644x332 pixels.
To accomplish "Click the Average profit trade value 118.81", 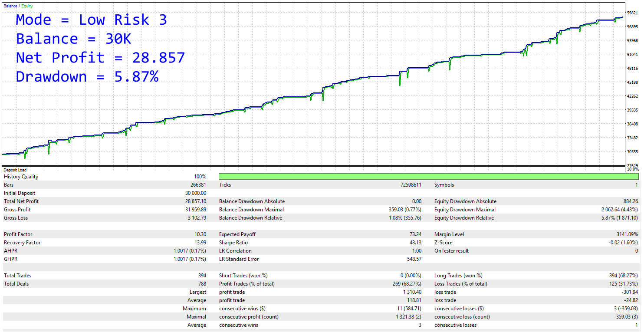I will (414, 300).
